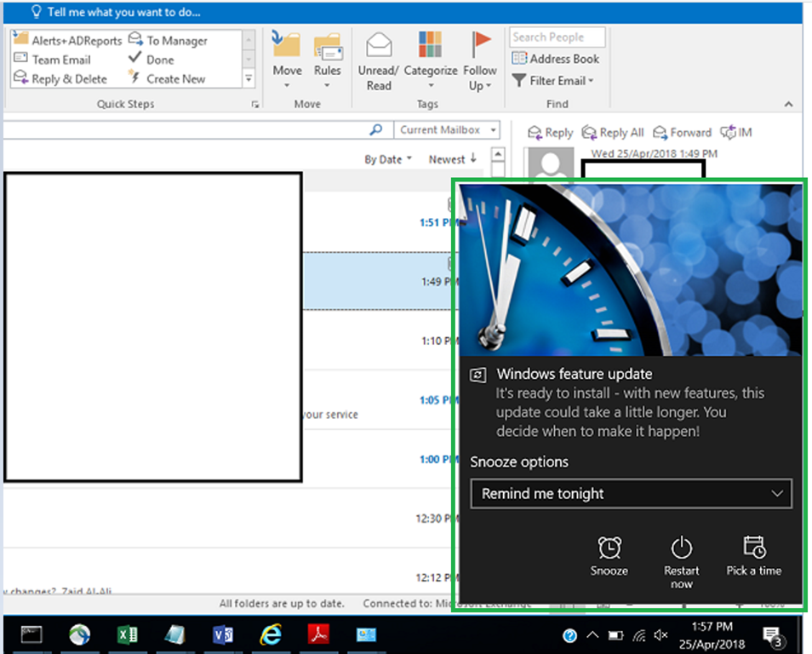Open the Address Book
The image size is (812, 654).
click(x=556, y=59)
